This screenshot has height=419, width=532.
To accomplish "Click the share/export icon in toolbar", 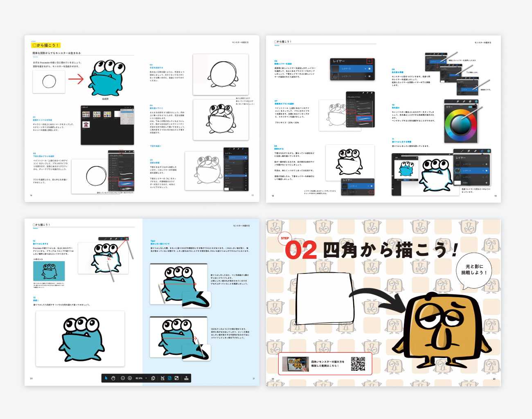I will point(186,378).
